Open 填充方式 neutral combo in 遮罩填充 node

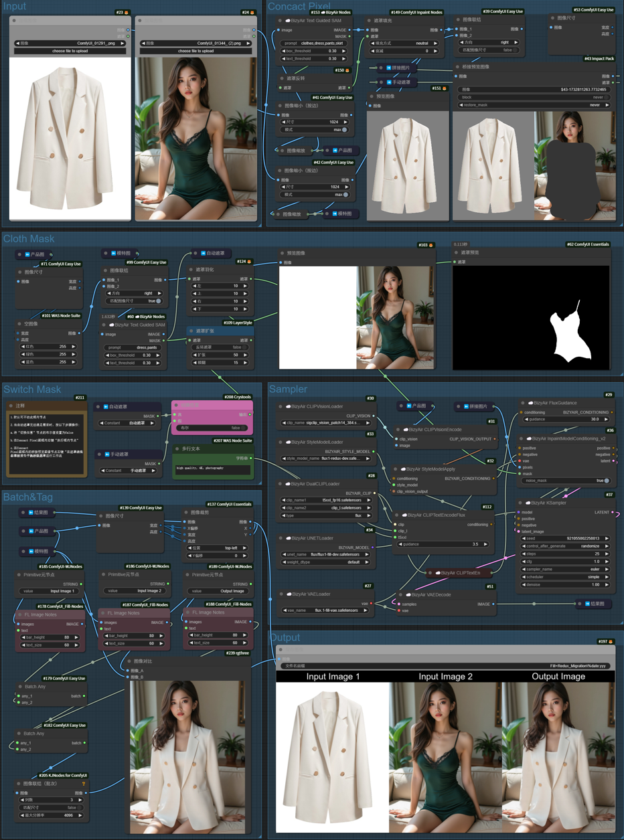point(404,43)
